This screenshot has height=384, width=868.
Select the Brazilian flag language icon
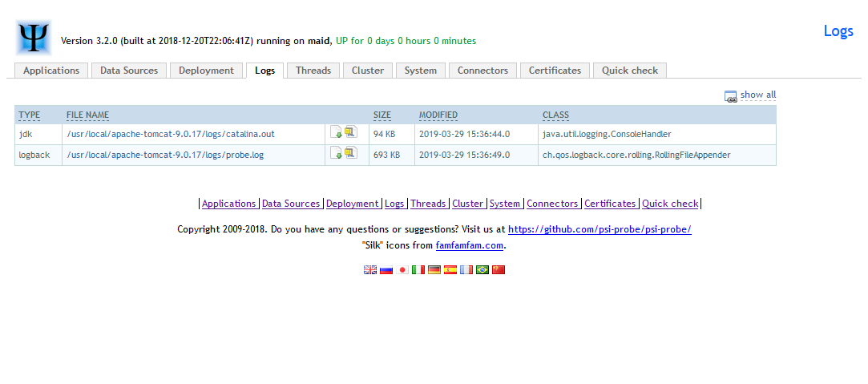(x=482, y=270)
